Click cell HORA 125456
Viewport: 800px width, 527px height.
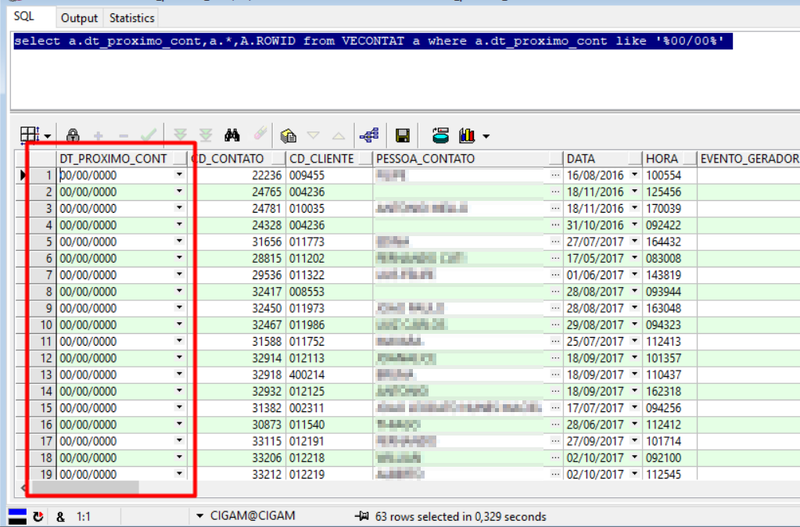click(x=670, y=192)
